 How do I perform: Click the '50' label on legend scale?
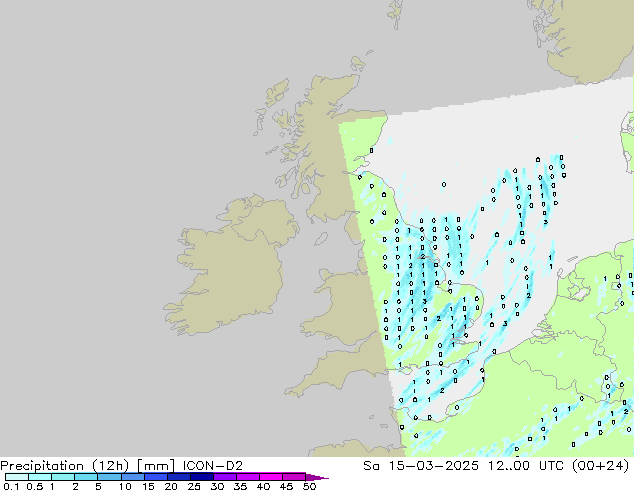pyautogui.click(x=310, y=487)
